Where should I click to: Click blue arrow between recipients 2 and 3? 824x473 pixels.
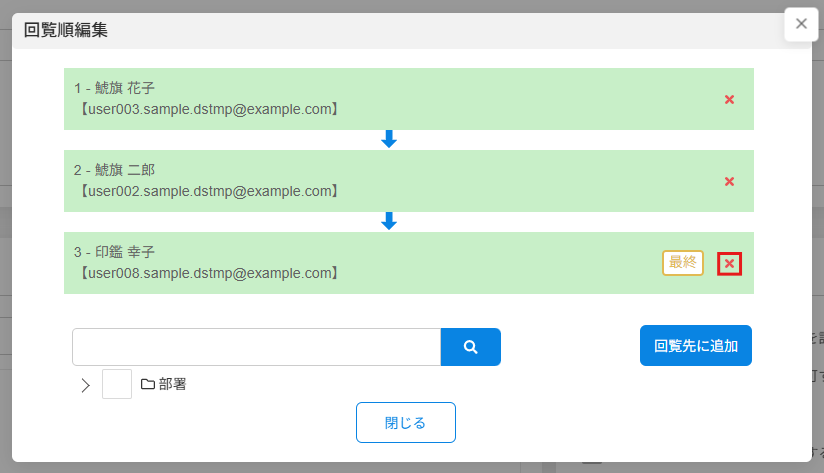tap(389, 221)
